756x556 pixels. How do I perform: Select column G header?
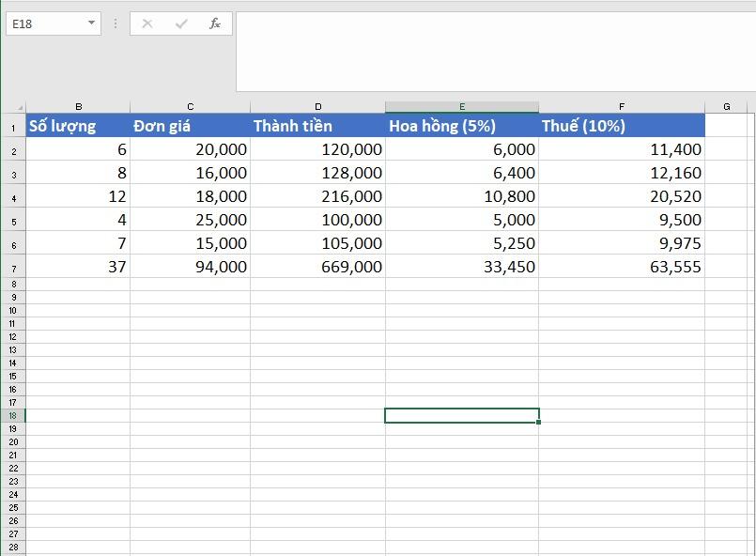point(726,105)
